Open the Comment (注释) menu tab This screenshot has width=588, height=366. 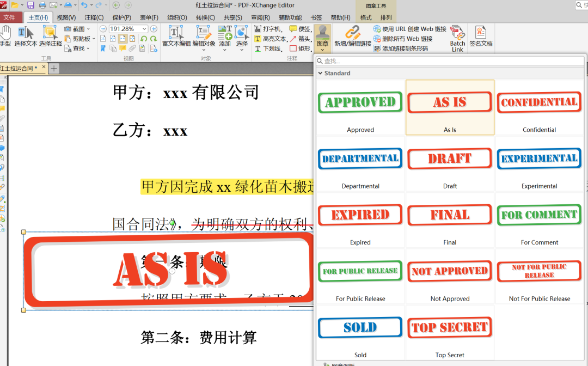tap(94, 17)
